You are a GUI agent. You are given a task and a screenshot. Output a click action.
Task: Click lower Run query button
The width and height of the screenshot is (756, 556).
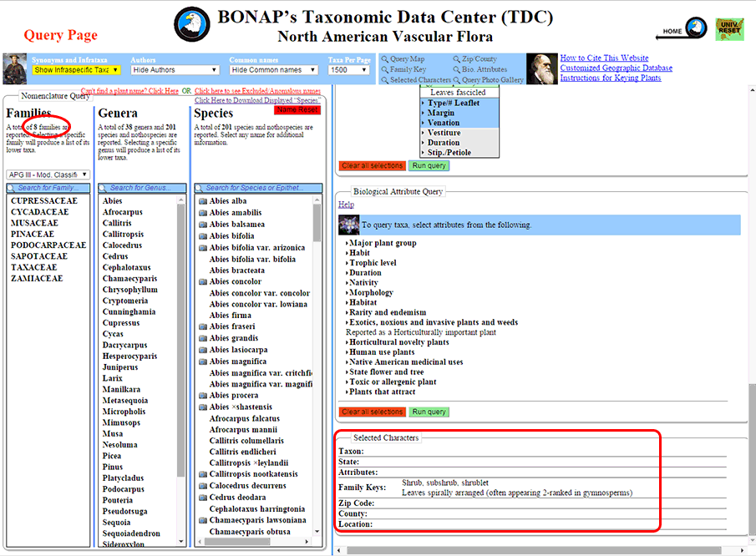429,412
